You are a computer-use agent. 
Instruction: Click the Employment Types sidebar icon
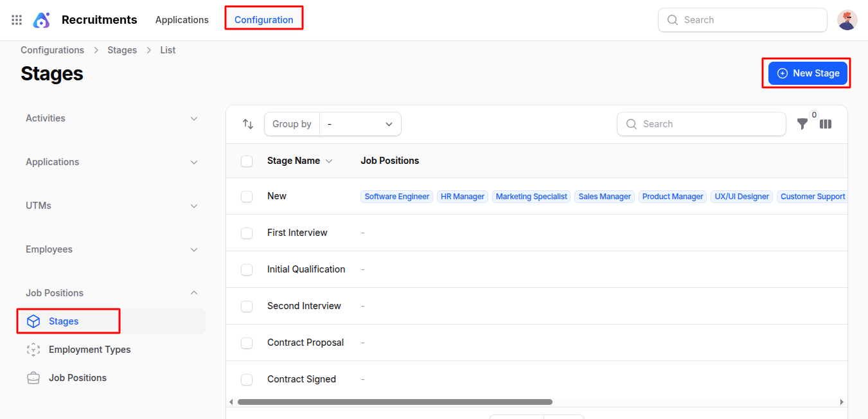pos(33,350)
